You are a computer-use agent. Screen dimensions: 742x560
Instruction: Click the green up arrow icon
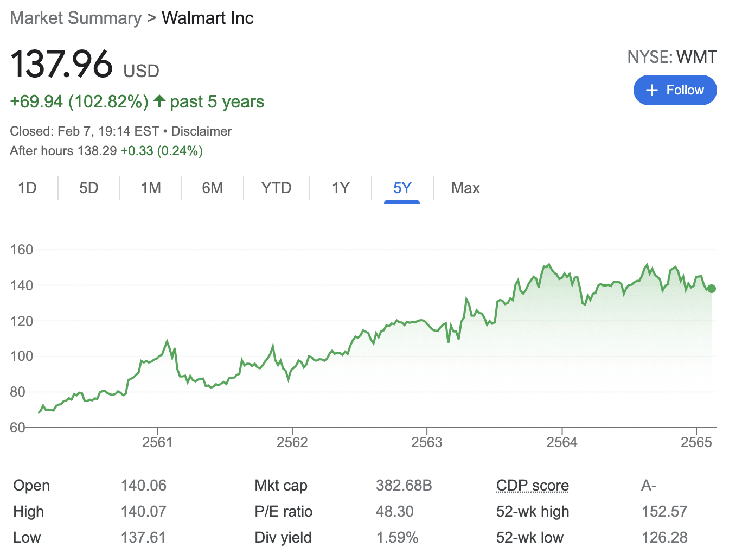159,101
